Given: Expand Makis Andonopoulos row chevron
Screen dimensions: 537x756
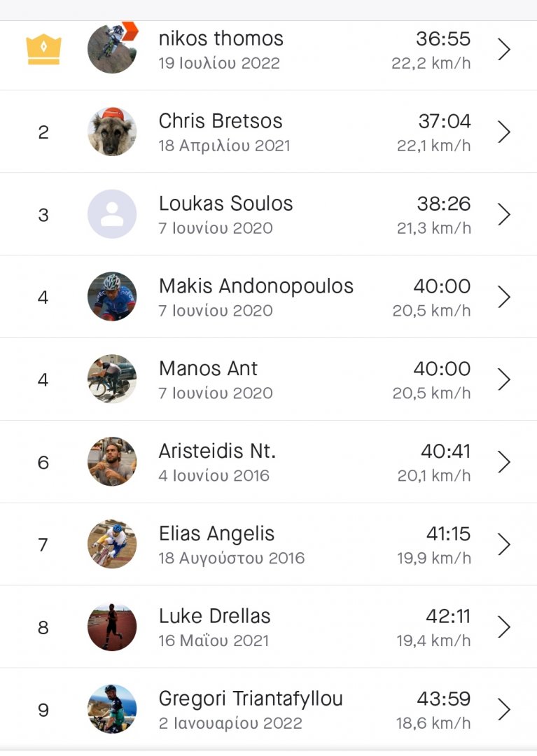Looking at the screenshot, I should (504, 297).
